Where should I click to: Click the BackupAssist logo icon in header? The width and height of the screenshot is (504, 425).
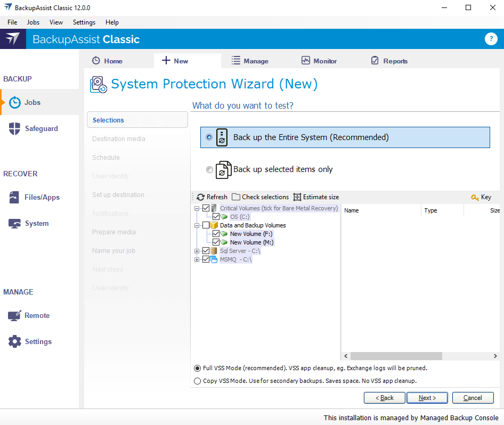pos(13,39)
